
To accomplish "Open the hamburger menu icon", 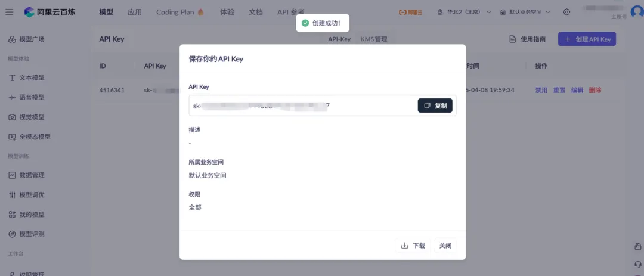I will [x=10, y=12].
